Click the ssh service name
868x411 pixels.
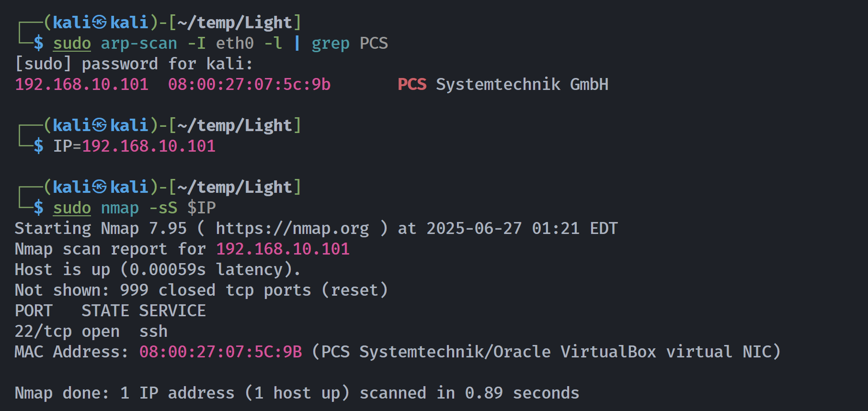[x=153, y=331]
